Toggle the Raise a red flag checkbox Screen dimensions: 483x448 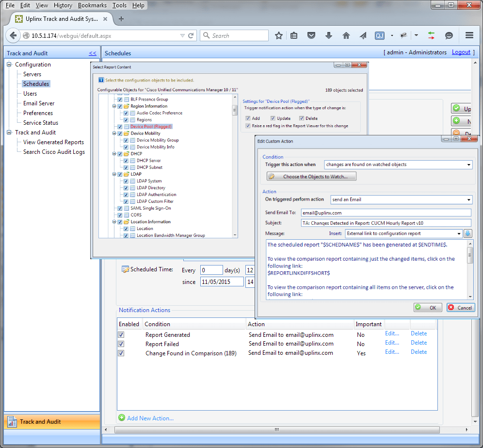point(248,126)
